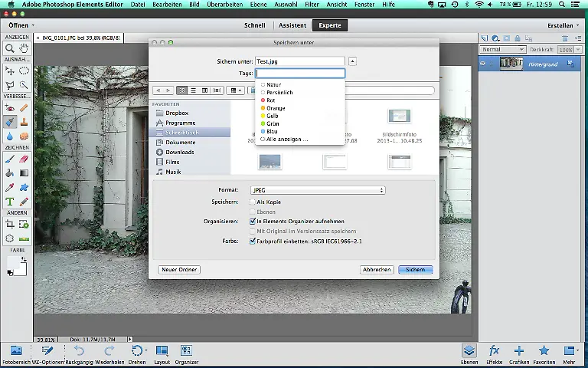Select the Sponge tool
Viewport: 588px width, 368px height.
(24, 136)
